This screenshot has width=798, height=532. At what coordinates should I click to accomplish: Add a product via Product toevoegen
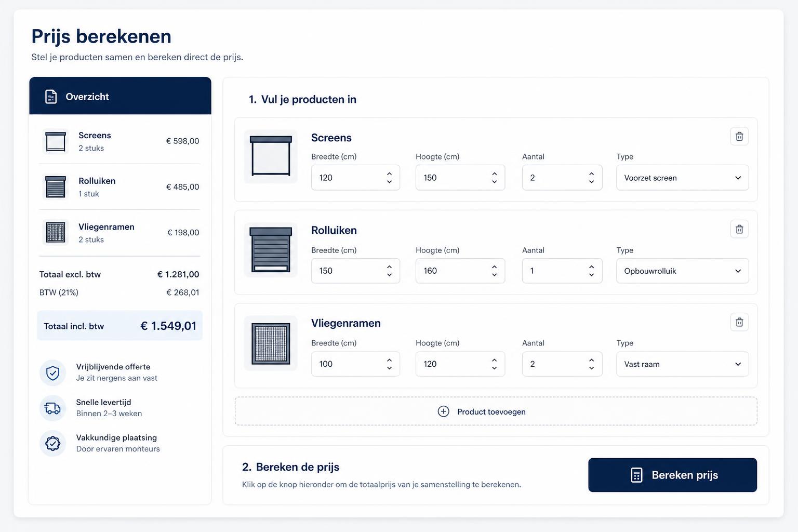(496, 411)
